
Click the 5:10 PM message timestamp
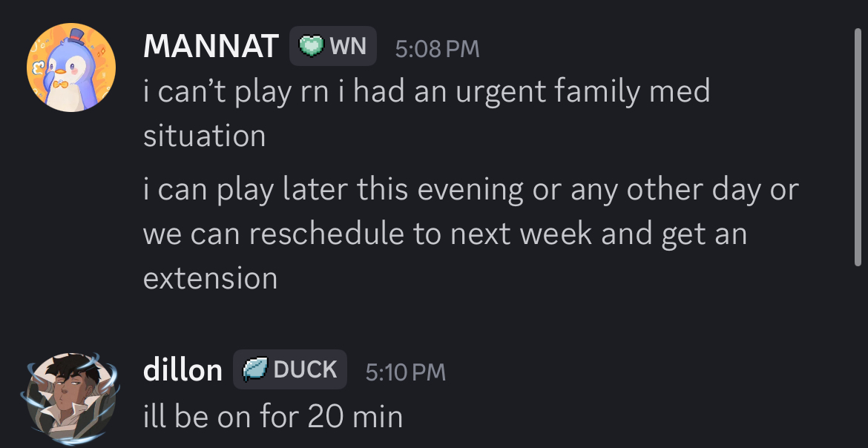tap(406, 372)
